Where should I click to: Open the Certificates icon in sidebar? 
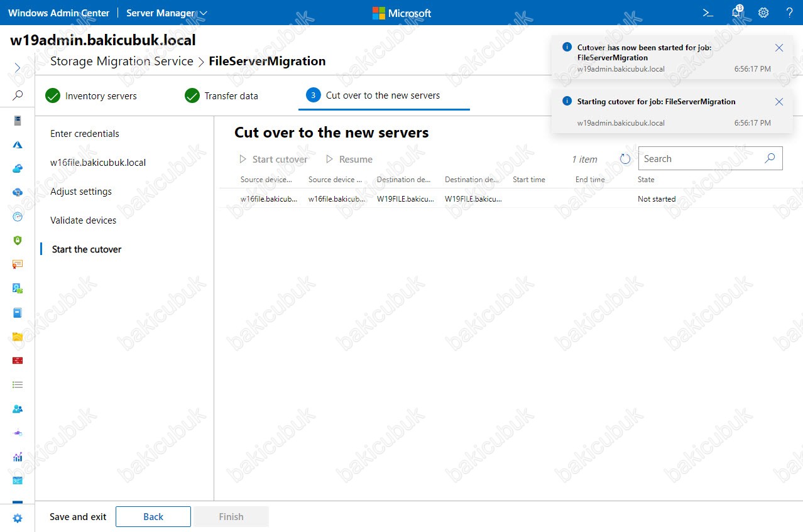click(18, 264)
